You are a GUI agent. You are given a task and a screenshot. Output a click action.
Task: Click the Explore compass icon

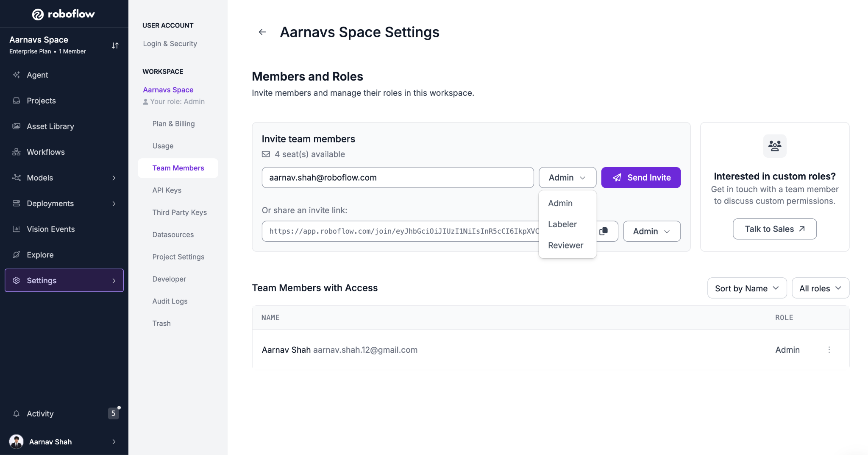(x=17, y=254)
